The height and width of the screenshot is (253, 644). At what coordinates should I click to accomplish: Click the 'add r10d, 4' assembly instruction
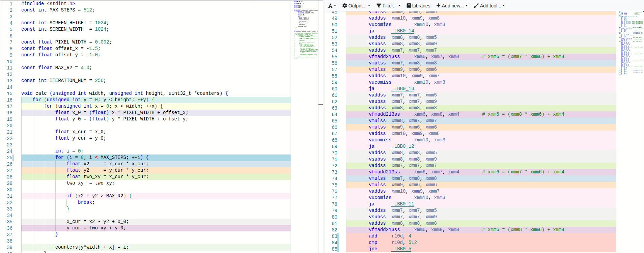390,236
